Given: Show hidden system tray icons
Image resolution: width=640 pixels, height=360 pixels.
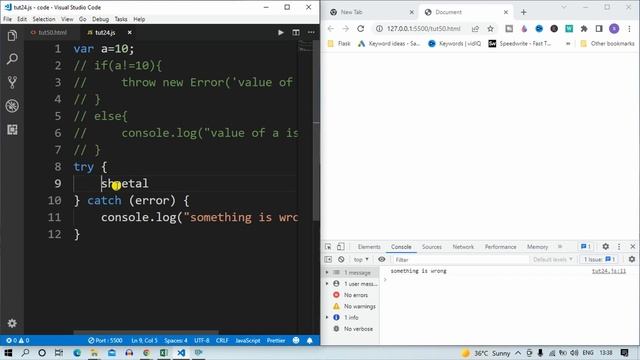Looking at the screenshot, I should click(518, 353).
